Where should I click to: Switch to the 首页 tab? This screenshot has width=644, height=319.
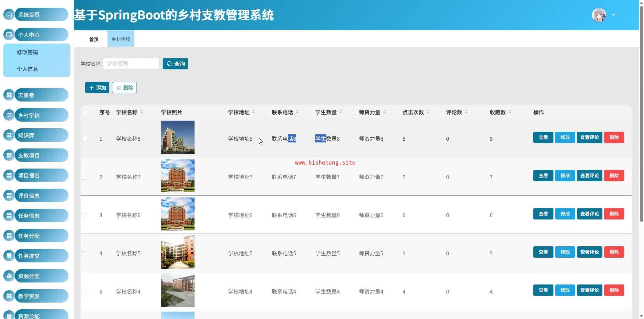tap(94, 39)
